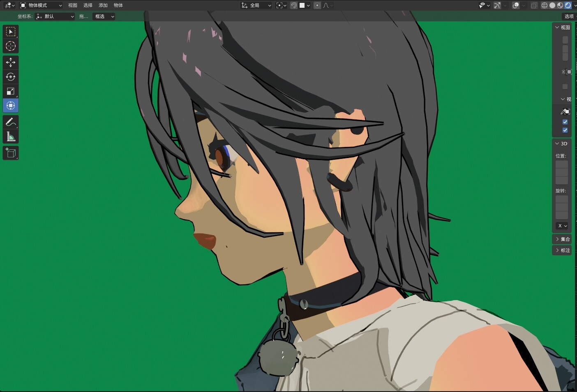Uncheck the first blue checkbox in sidebar
The width and height of the screenshot is (577, 392).
(x=565, y=122)
